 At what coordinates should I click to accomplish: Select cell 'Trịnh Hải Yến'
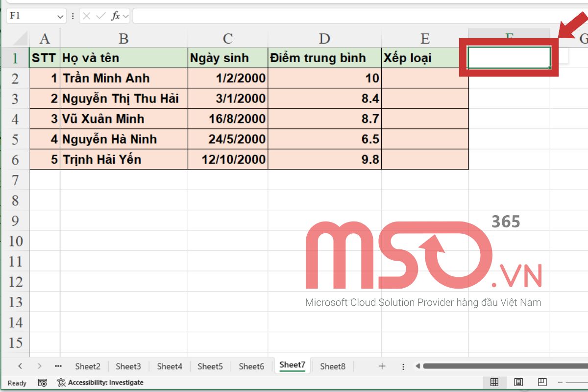point(124,159)
